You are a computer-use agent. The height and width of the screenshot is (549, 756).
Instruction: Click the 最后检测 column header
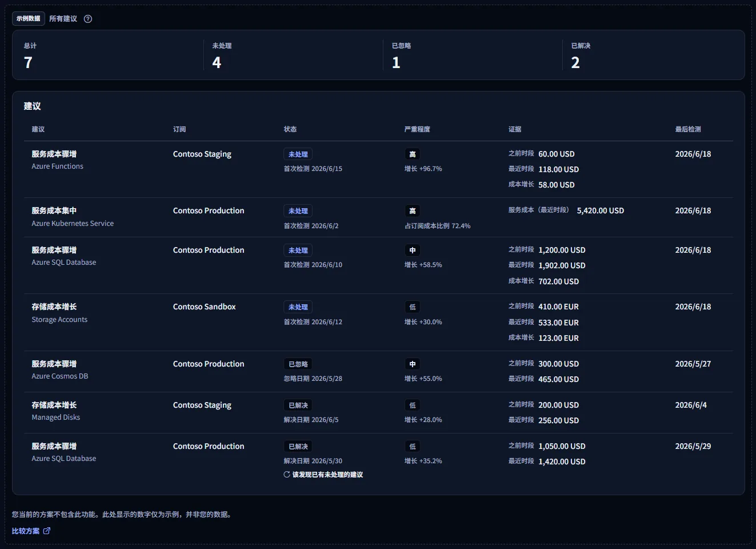(688, 129)
